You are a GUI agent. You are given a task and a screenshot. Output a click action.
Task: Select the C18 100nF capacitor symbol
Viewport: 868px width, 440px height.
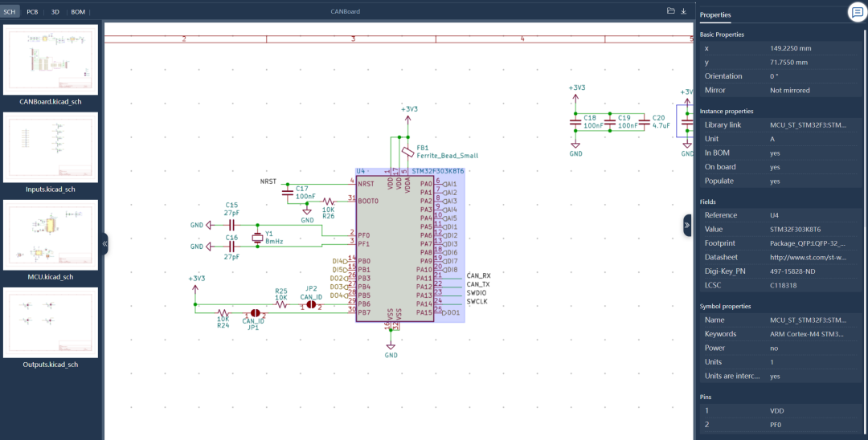pos(576,123)
